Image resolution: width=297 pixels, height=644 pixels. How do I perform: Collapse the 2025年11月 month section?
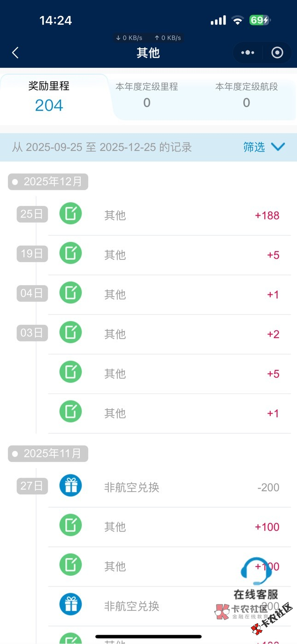click(x=48, y=454)
